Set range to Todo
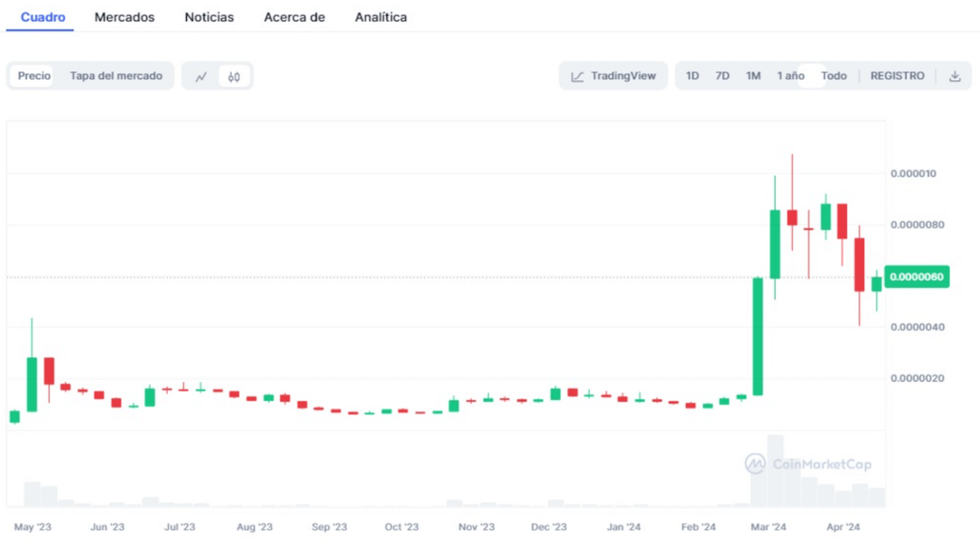The width and height of the screenshot is (980, 546). [x=834, y=76]
